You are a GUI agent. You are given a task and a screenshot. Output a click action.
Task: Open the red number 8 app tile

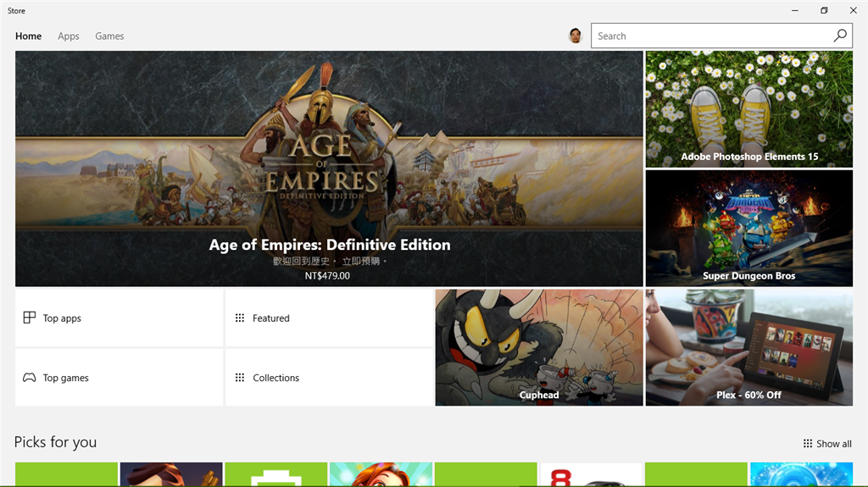[x=591, y=475]
